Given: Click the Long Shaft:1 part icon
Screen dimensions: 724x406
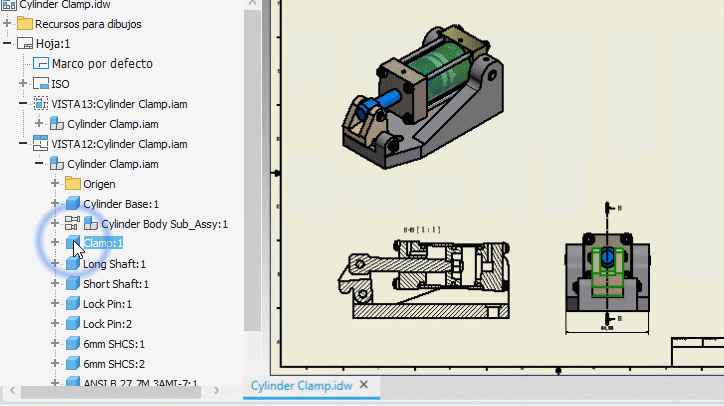Looking at the screenshot, I should coord(72,264).
